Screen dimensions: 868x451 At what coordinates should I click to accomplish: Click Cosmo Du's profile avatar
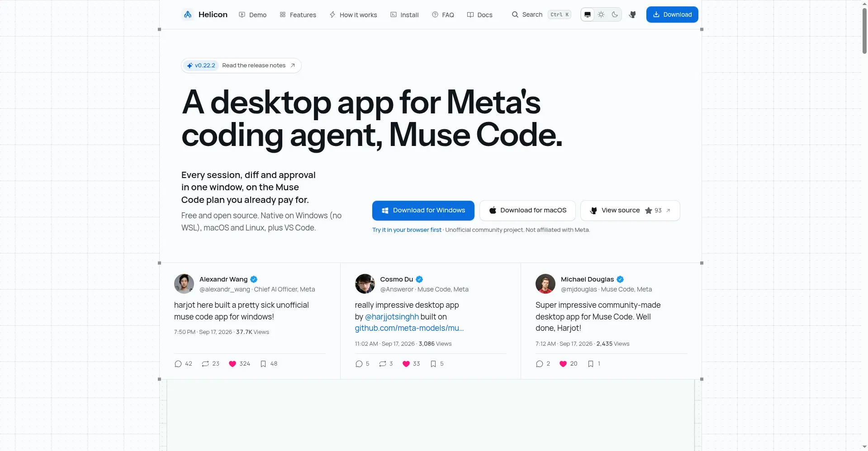[x=365, y=284]
